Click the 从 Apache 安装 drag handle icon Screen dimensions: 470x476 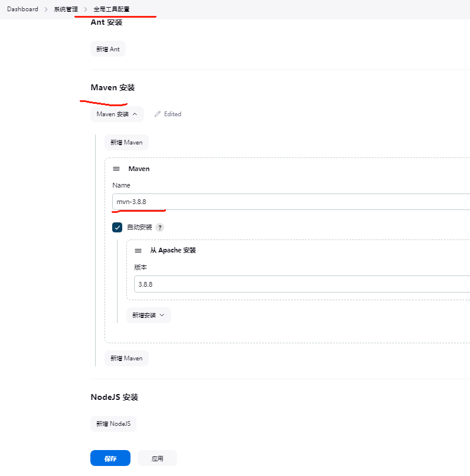pyautogui.click(x=138, y=251)
